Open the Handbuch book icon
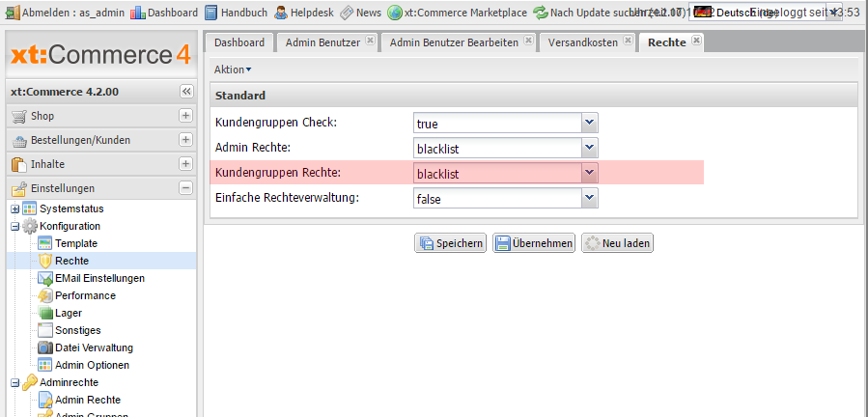The height and width of the screenshot is (417, 868). pos(210,13)
